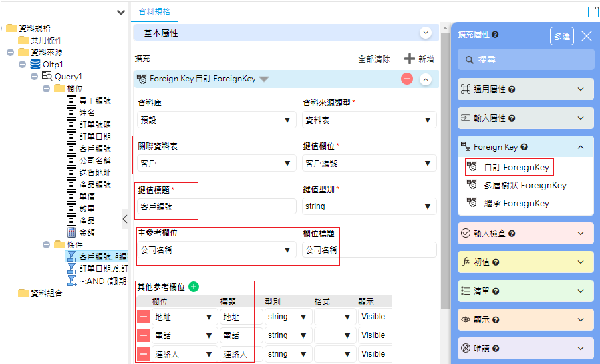Expand the 基本屬性 section

coord(426,33)
